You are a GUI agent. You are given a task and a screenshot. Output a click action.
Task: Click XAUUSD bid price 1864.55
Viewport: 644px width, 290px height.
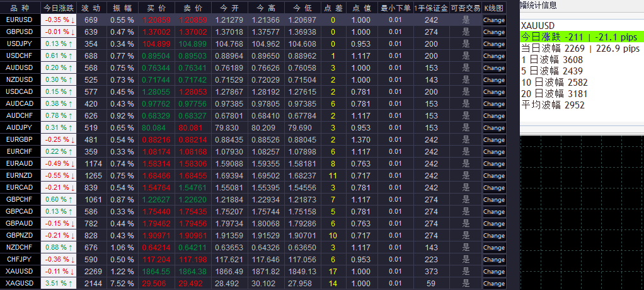point(156,272)
